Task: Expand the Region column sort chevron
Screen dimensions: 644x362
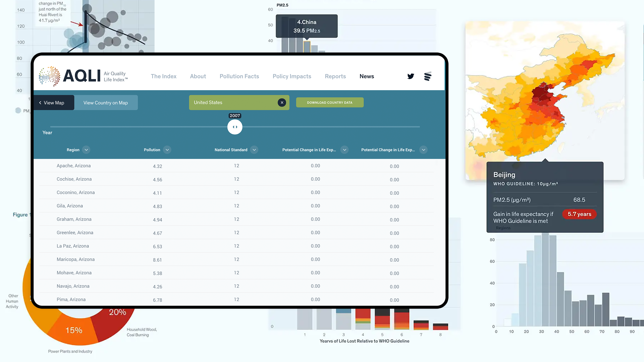Action: pyautogui.click(x=86, y=150)
